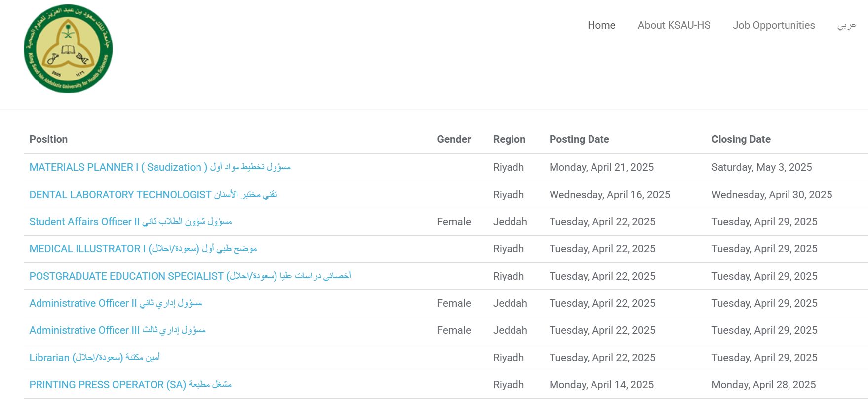Image resolution: width=868 pixels, height=401 pixels.
Task: Click the Position column header
Action: tap(48, 139)
